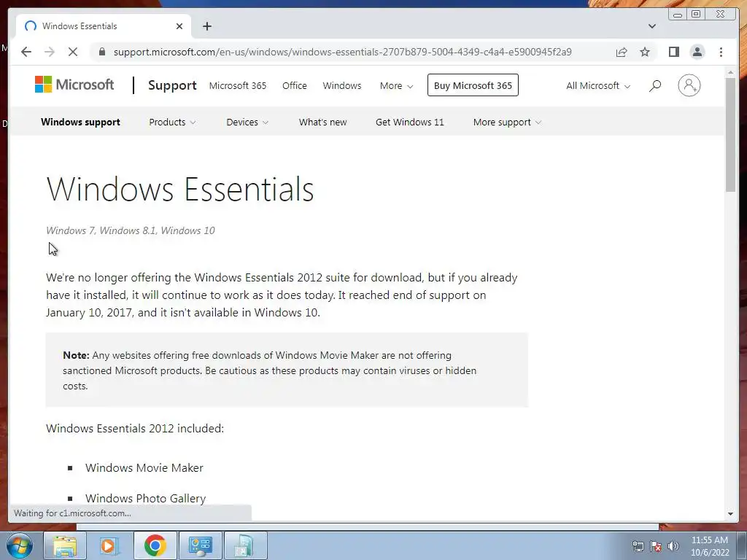
Task: Click Windows Photo Gallery list item
Action: [146, 498]
